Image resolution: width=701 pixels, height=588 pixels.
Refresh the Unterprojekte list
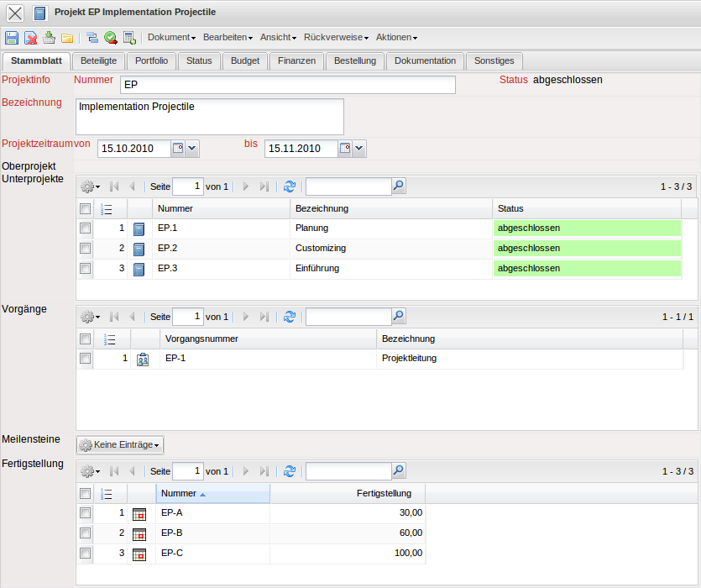pos(290,186)
